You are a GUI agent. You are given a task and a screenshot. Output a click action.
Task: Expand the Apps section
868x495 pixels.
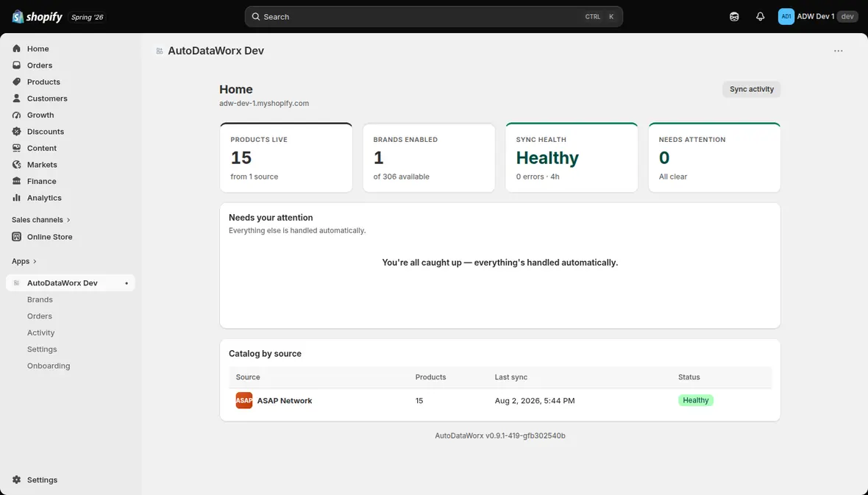click(24, 261)
